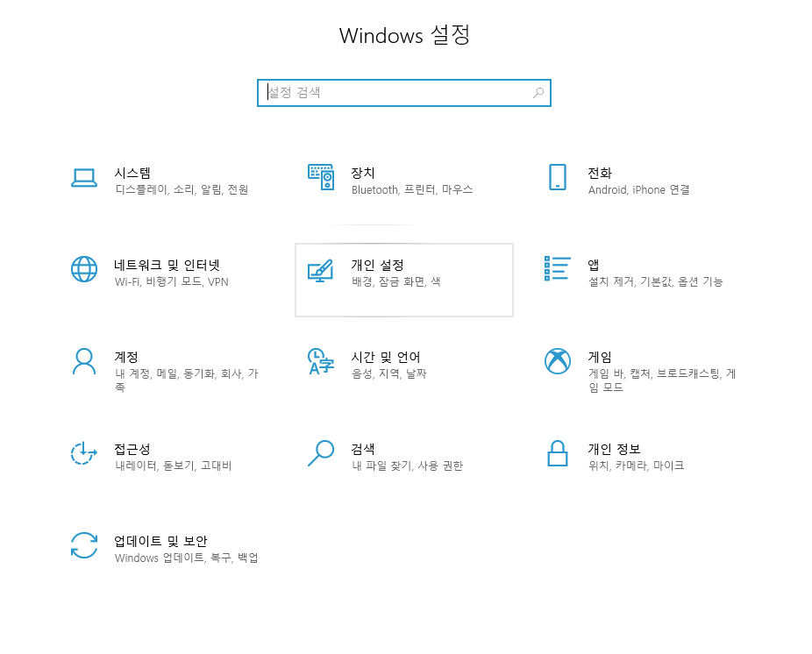This screenshot has height=654, width=812.
Task: Click the 게임 title text
Action: tap(600, 357)
